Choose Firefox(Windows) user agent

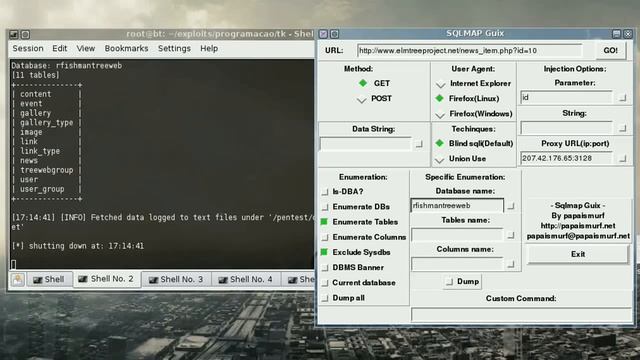[x=440, y=115]
